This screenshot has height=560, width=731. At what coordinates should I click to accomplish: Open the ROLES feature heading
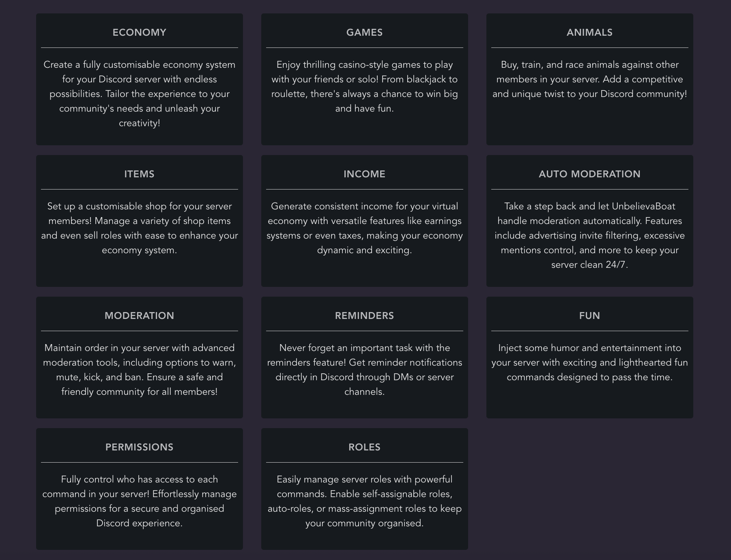[364, 447]
